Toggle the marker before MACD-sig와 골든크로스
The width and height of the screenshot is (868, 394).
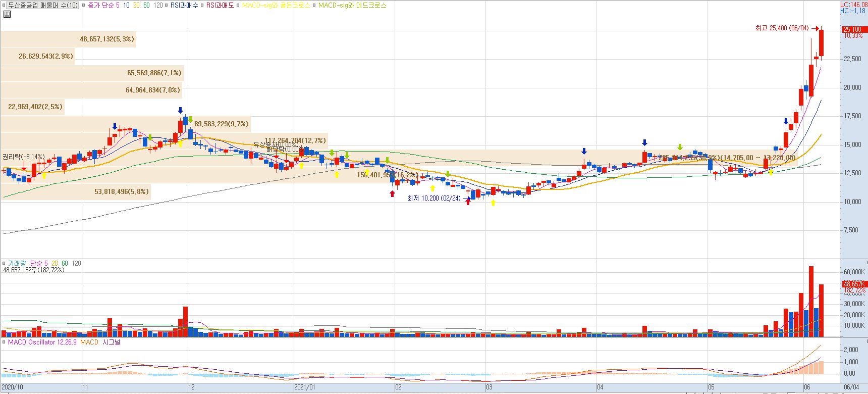click(239, 5)
